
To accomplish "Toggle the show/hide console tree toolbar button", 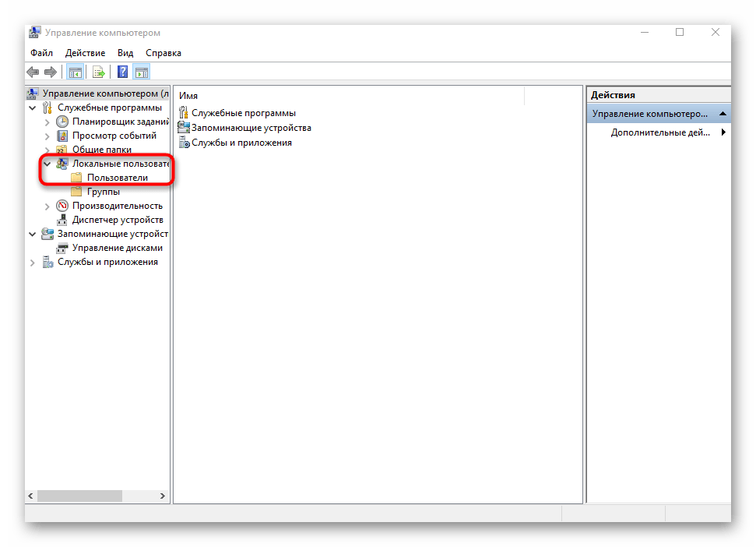I will tap(75, 72).
